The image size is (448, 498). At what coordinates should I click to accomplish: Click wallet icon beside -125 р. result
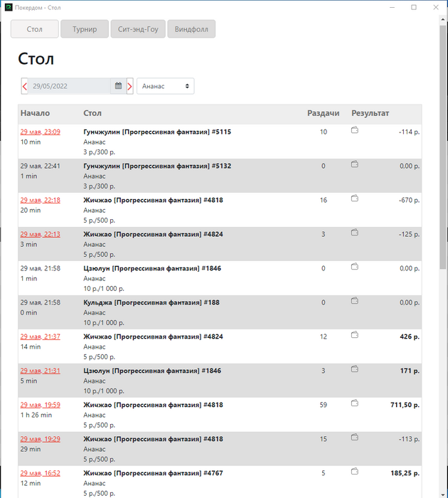coord(355,233)
